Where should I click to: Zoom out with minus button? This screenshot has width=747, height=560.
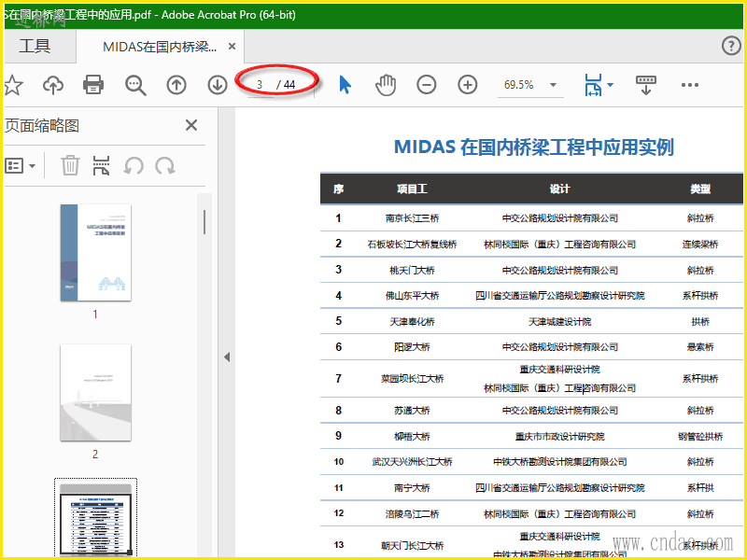click(x=427, y=85)
